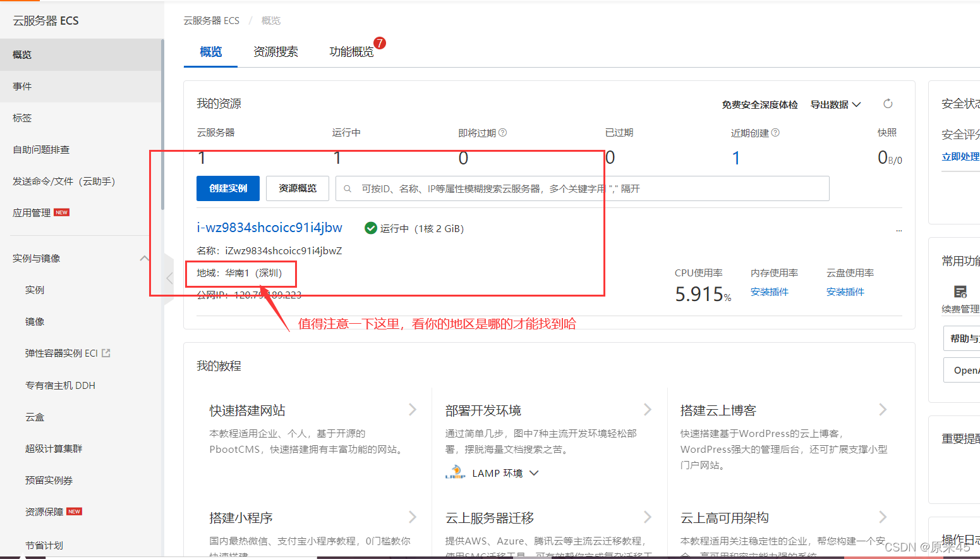This screenshot has height=559, width=980.
Task: Click 安装插件 under 内存使用率
Action: [x=770, y=292]
